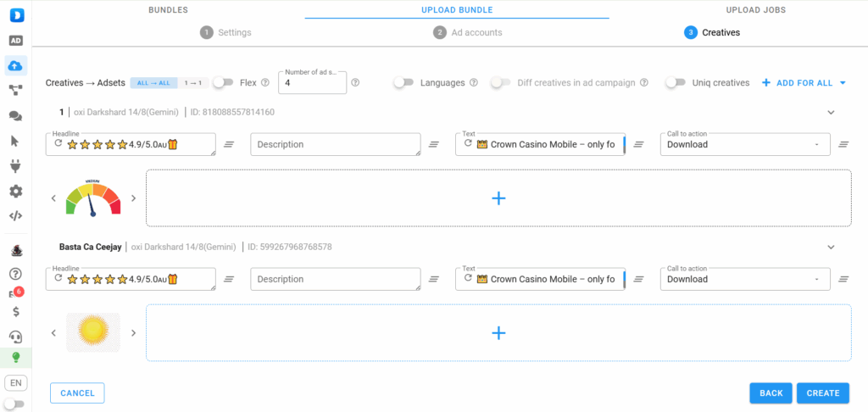Open the headset support icon

tap(16, 337)
